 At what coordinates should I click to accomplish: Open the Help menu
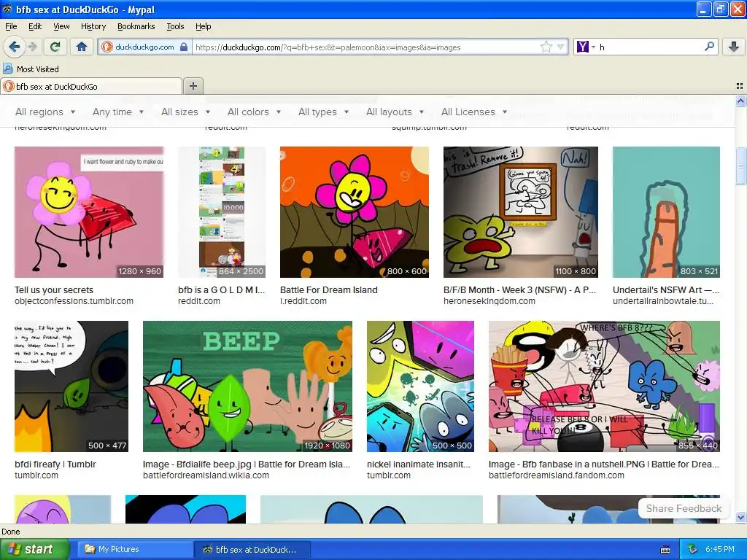coord(203,26)
